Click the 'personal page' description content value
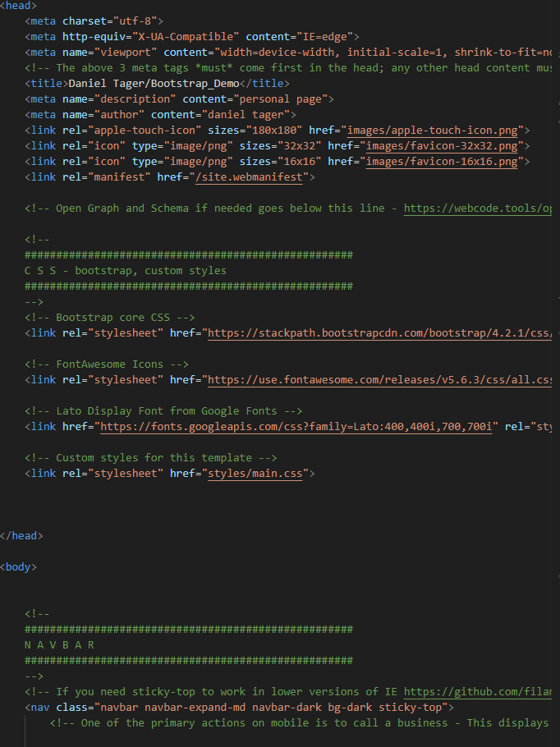The width and height of the screenshot is (560, 747). tap(283, 99)
